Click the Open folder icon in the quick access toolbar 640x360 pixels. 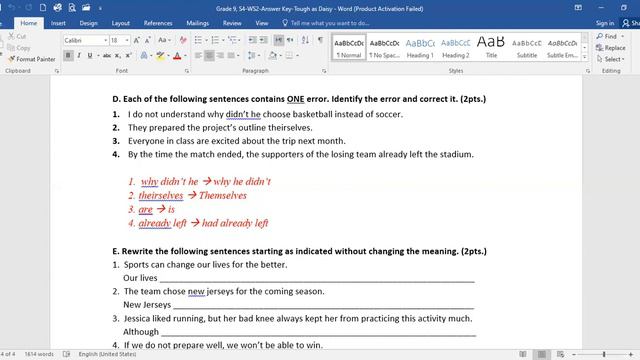tap(86, 8)
